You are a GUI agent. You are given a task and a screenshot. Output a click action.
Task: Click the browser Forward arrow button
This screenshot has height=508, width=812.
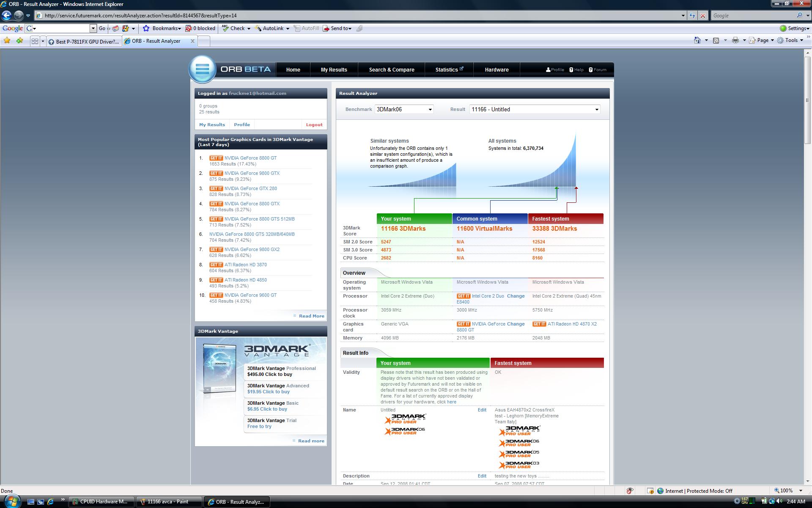click(19, 16)
